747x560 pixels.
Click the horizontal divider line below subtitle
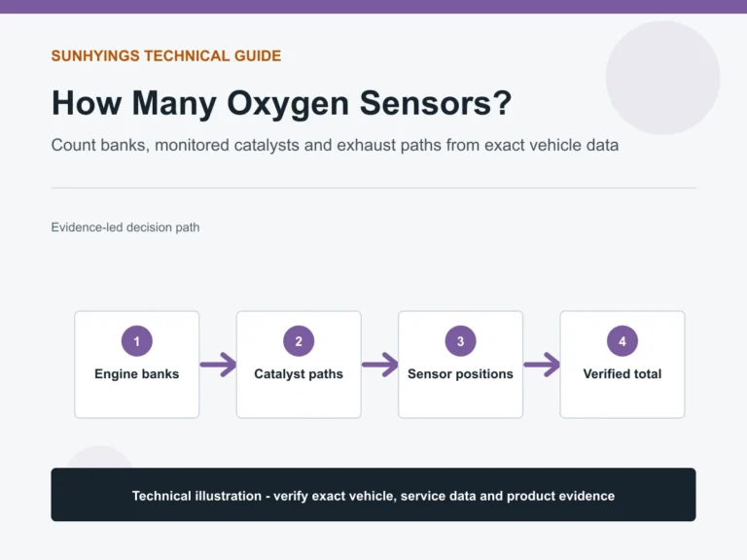coord(373,188)
